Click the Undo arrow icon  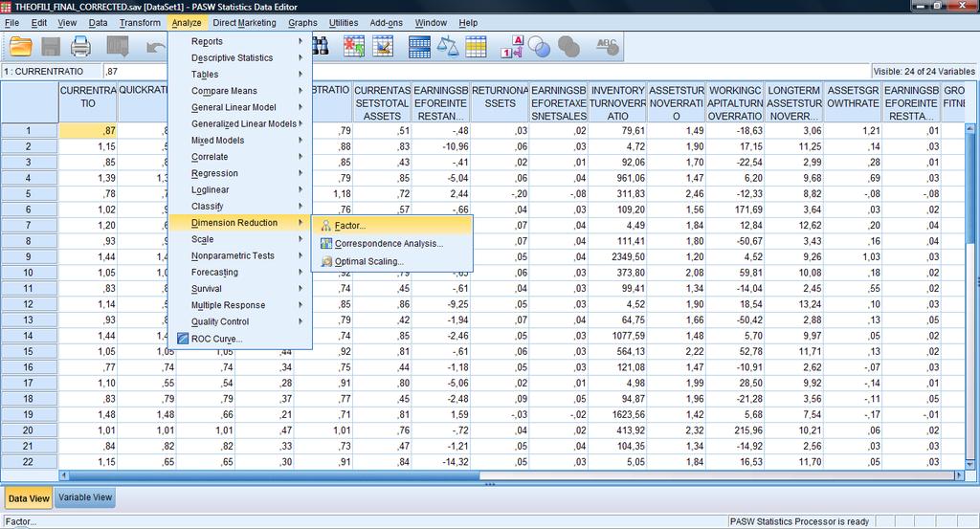(x=155, y=47)
